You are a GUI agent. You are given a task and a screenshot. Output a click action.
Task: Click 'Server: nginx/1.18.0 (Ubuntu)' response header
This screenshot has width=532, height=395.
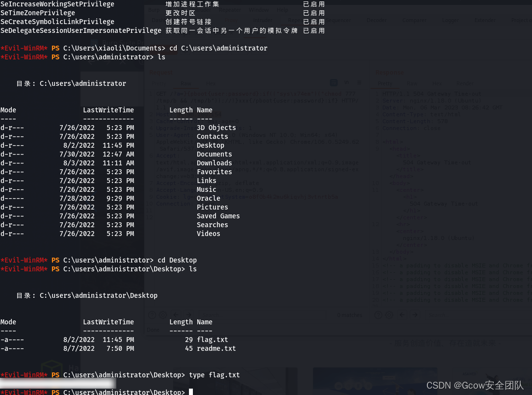pyautogui.click(x=432, y=101)
